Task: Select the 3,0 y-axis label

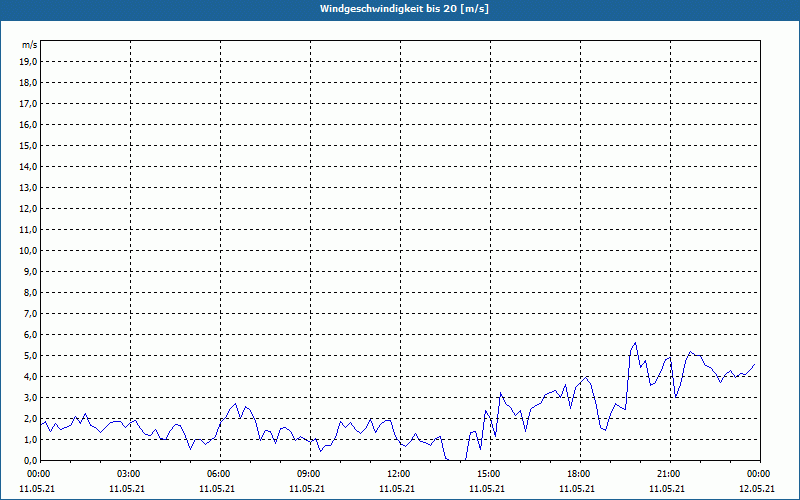Action: tap(31, 397)
